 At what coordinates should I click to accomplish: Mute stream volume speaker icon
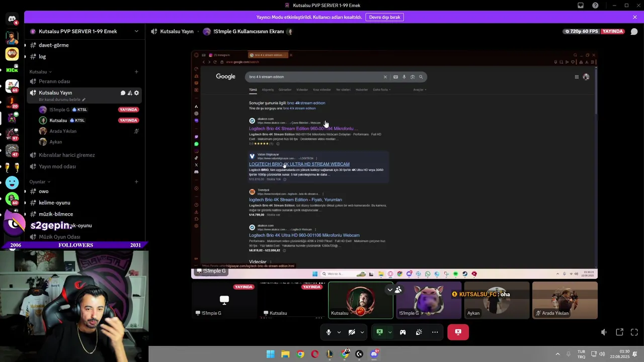(603, 332)
